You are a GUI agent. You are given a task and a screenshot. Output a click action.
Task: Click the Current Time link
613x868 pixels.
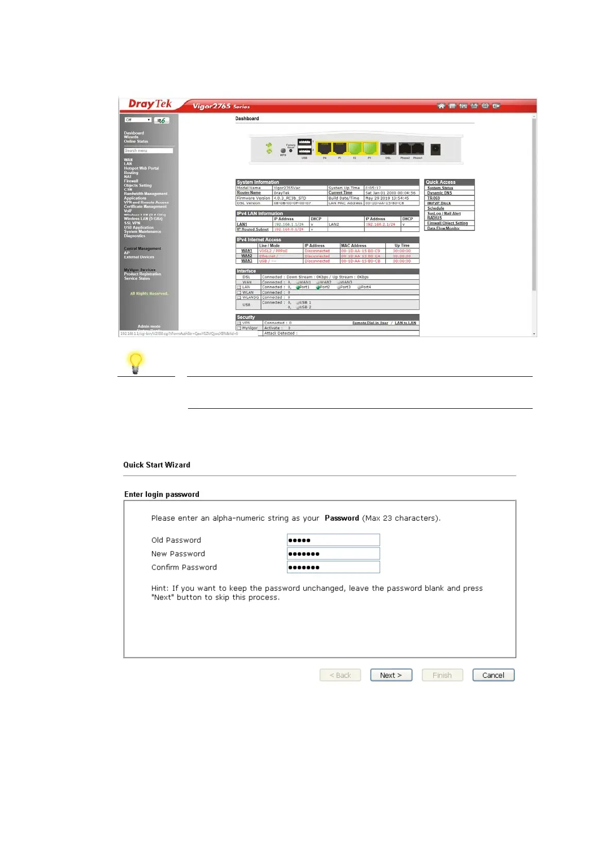pos(340,193)
